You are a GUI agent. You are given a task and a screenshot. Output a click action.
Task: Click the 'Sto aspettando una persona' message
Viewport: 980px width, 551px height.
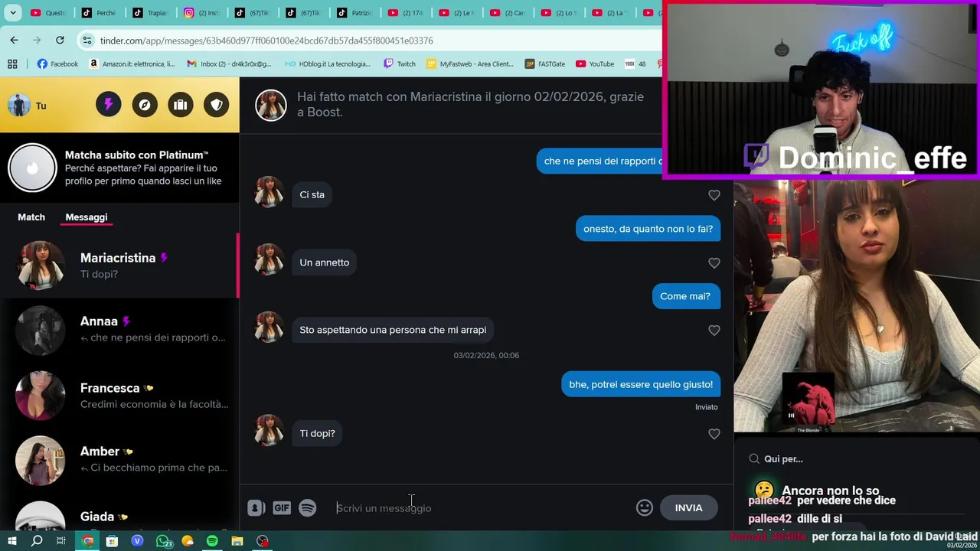[393, 330]
